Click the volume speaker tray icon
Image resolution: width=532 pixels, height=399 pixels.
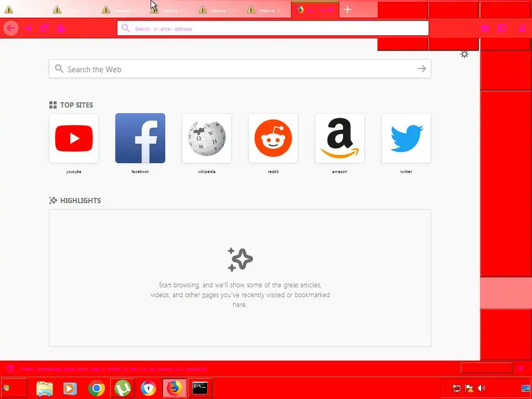[481, 388]
